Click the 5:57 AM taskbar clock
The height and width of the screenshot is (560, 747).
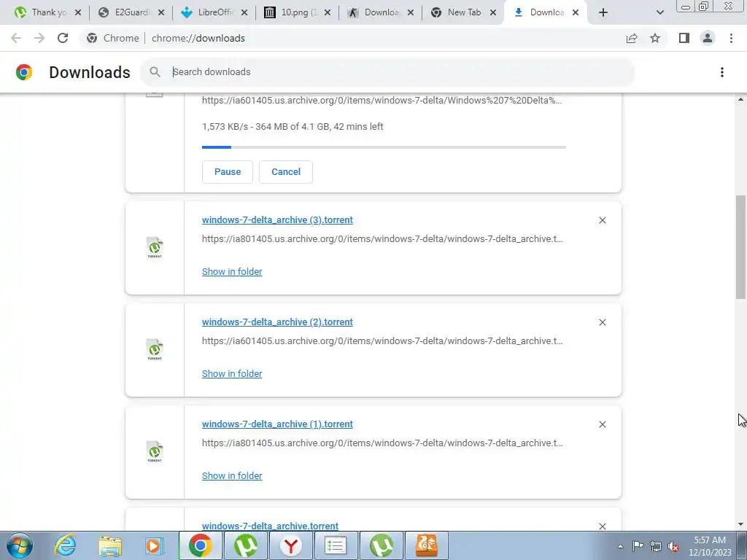[x=710, y=546]
